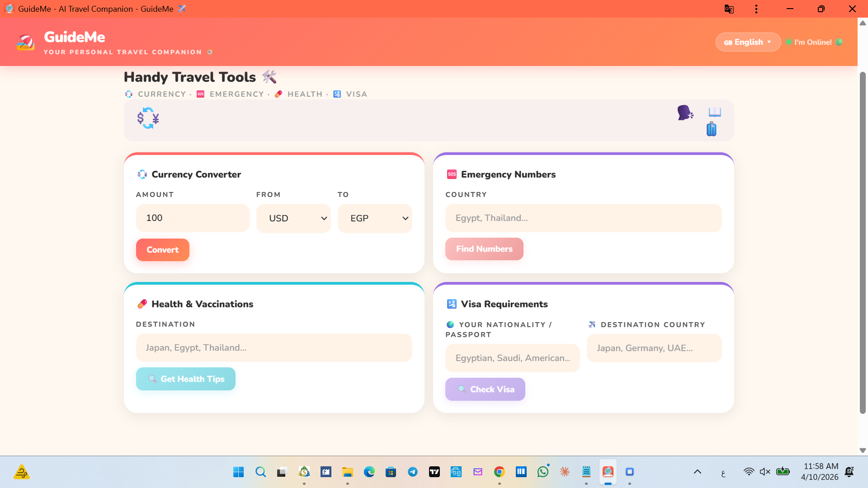Show hidden system tray icons chevron

[698, 472]
